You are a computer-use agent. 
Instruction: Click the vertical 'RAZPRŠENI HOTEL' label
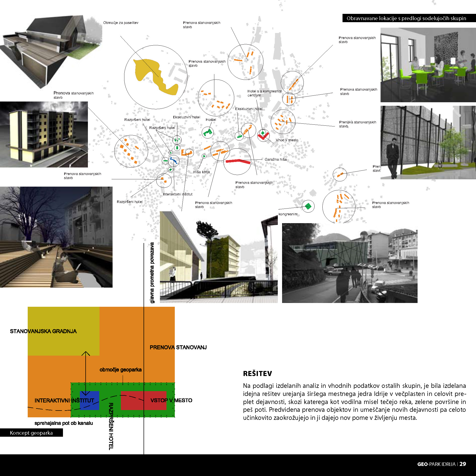pos(111,426)
